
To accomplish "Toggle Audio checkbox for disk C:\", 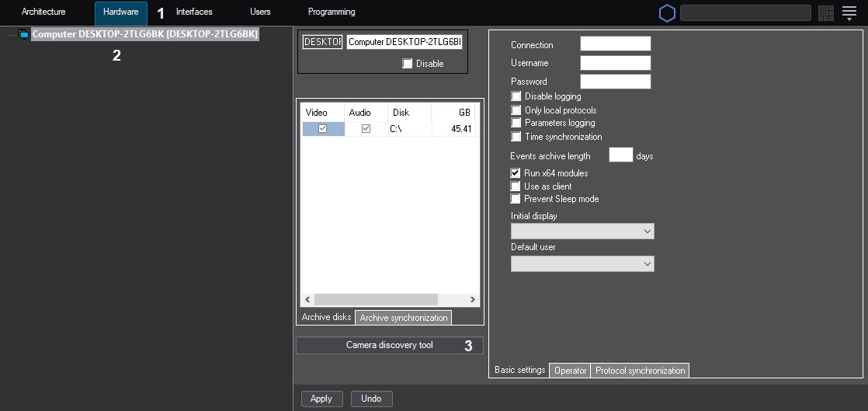I will click(x=366, y=128).
